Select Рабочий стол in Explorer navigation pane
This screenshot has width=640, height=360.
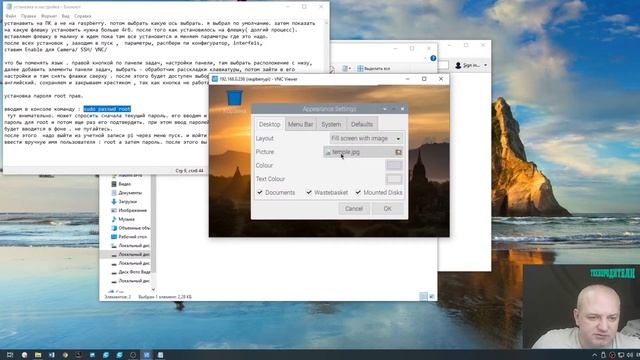tap(132, 237)
